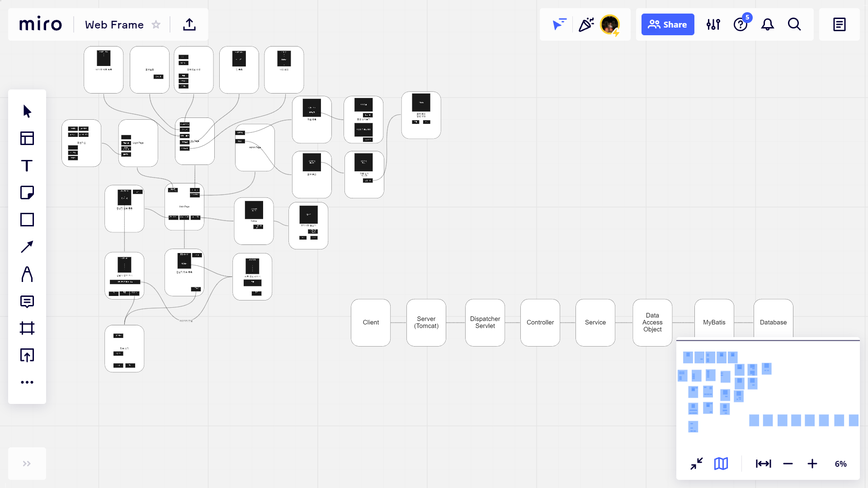Open the help question mark icon

point(741,24)
